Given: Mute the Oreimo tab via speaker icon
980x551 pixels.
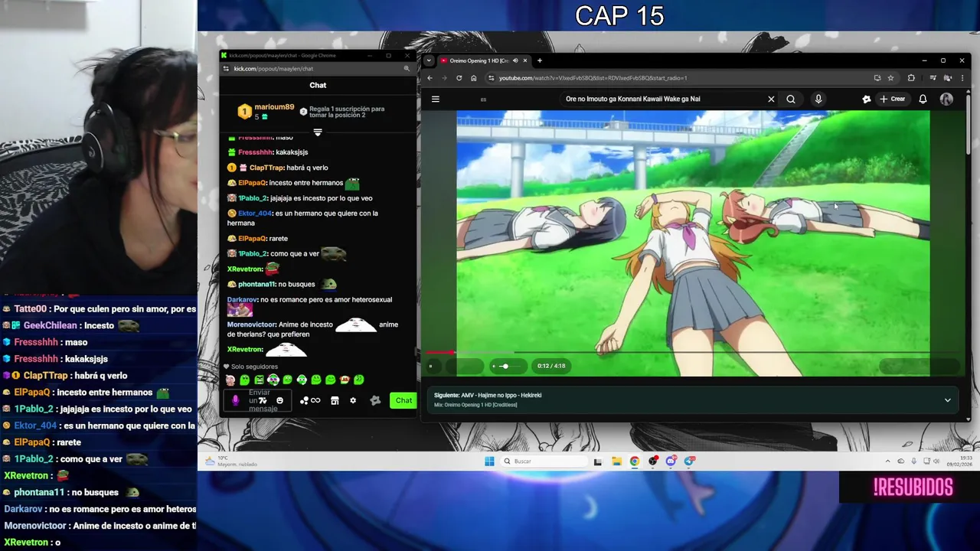Looking at the screenshot, I should pos(515,60).
